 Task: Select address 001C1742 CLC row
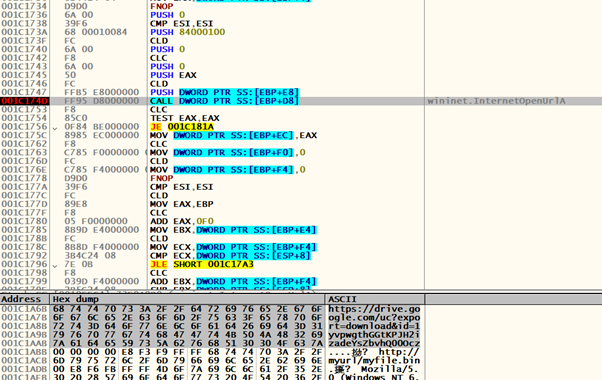pyautogui.click(x=24, y=58)
